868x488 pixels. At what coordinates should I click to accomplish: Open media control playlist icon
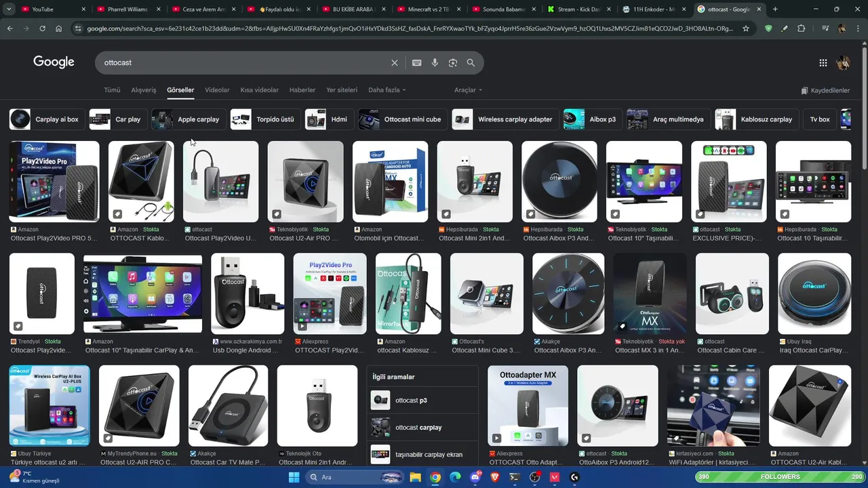click(x=825, y=28)
